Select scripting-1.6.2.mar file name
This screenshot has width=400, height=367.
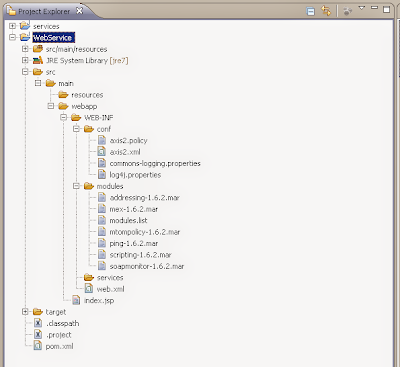coord(140,255)
